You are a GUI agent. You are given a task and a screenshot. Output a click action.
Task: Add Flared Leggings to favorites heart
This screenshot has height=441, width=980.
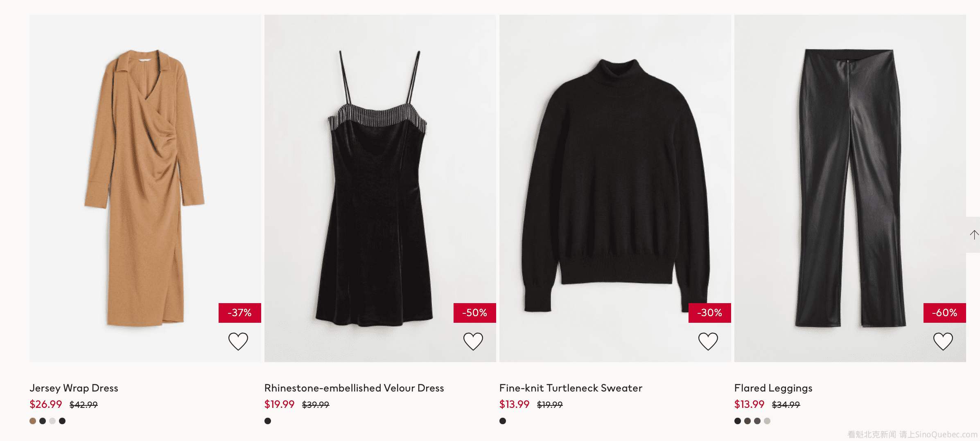[943, 341]
